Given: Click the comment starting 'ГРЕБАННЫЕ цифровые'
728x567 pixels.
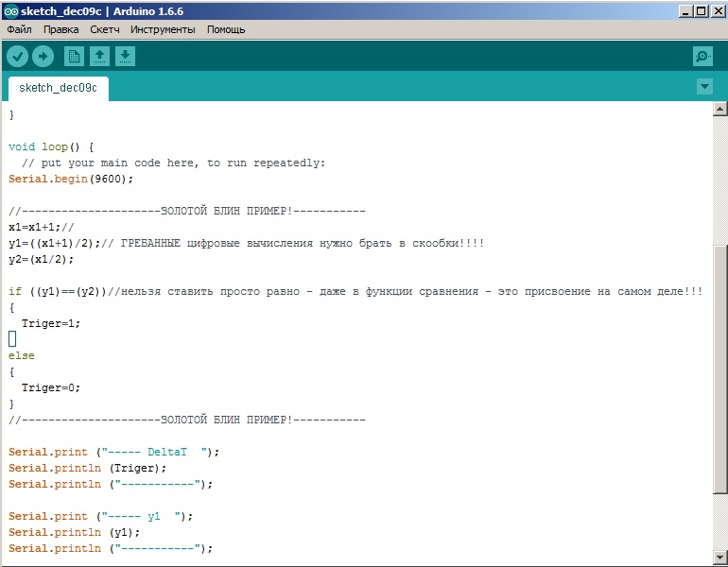Looking at the screenshot, I should 293,243.
